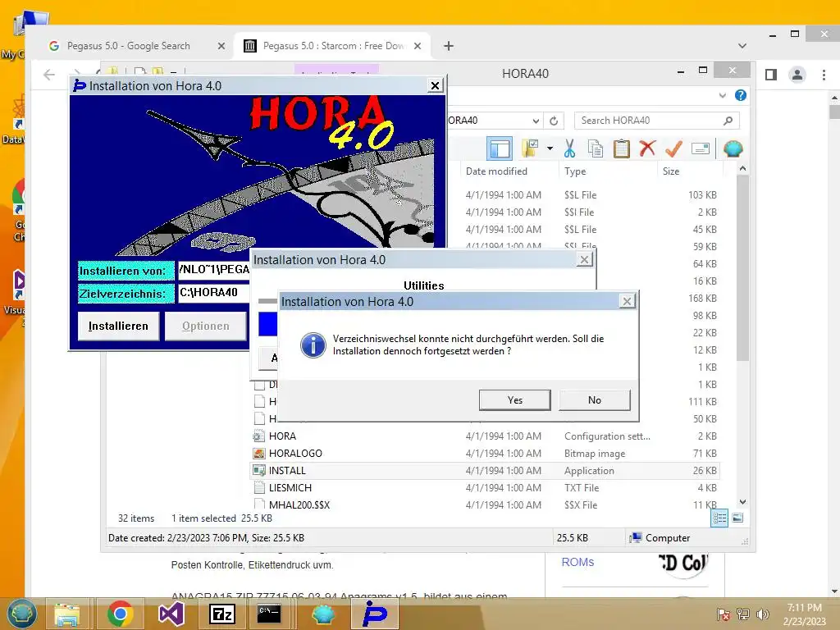The height and width of the screenshot is (630, 840).
Task: Click the Copy icon in Explorer toolbar
Action: [x=596, y=148]
